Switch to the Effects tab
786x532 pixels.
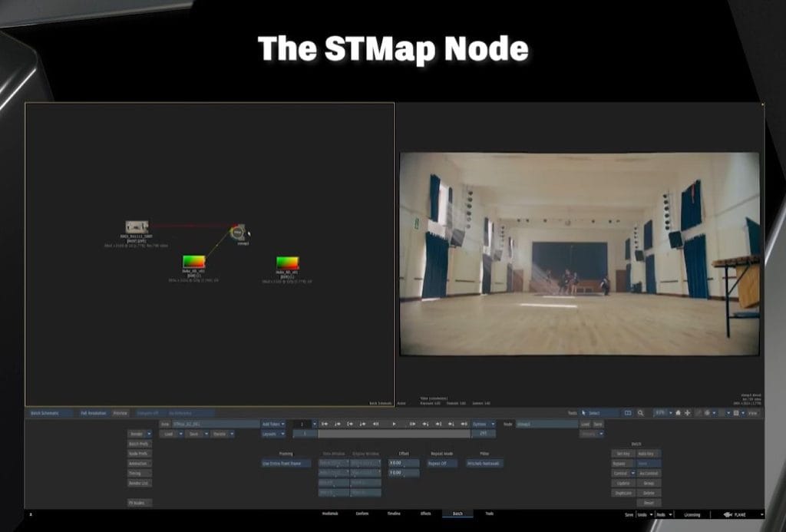click(425, 514)
